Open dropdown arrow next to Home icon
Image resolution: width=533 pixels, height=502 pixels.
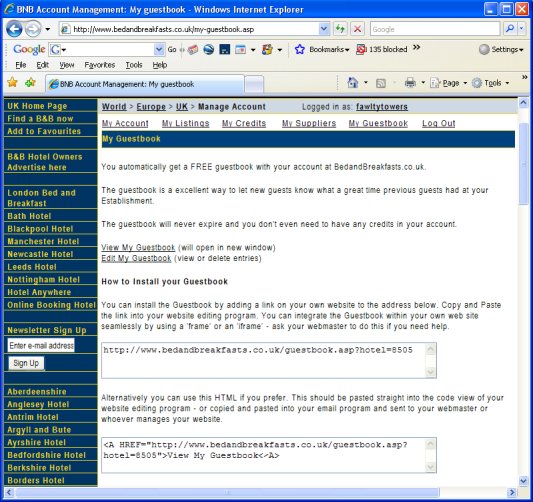(x=366, y=83)
